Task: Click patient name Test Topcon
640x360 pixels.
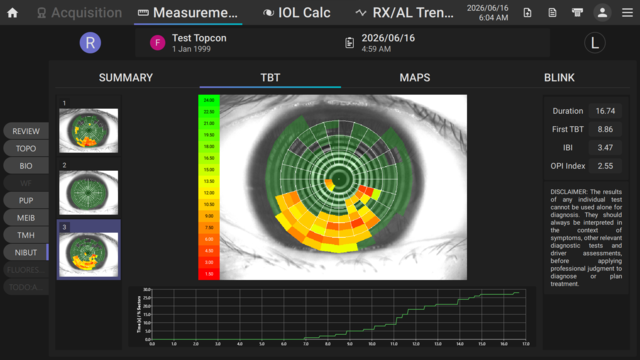Action: 199,38
